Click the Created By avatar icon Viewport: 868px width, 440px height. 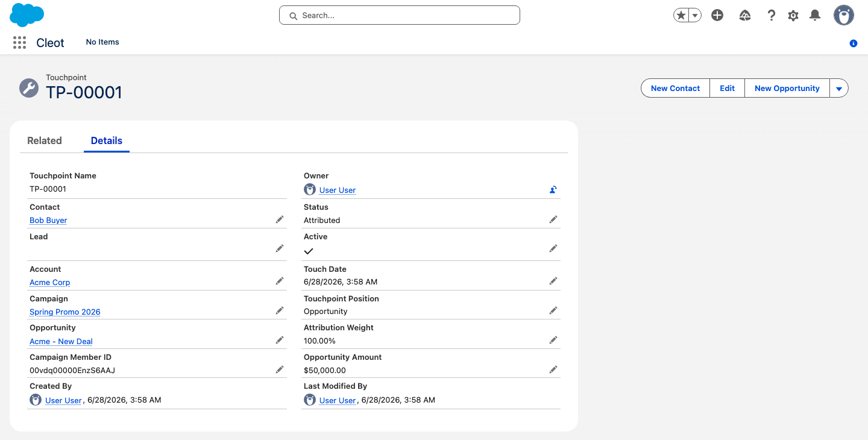(x=36, y=400)
